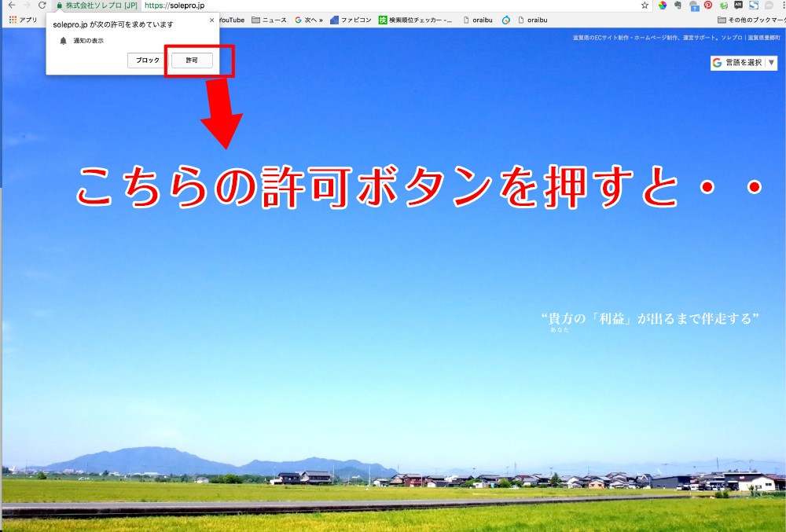
Task: Expand the その他のブックマーク folder
Action: pos(751,20)
